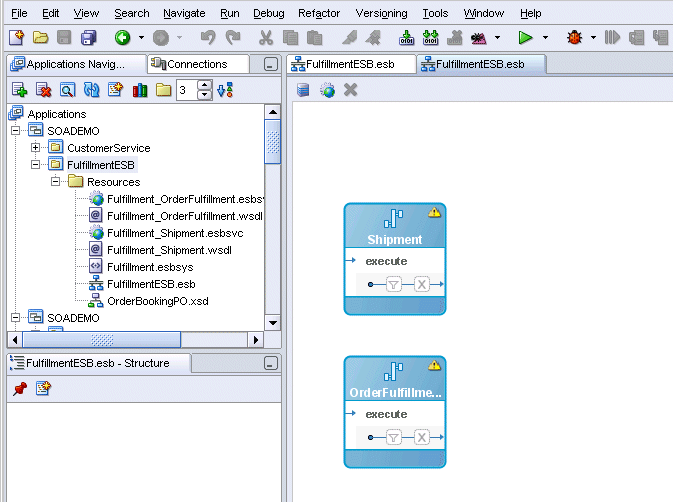Image resolution: width=673 pixels, height=502 pixels.
Task: Click the transform X icon in OrderFulfillment rule
Action: tap(422, 437)
